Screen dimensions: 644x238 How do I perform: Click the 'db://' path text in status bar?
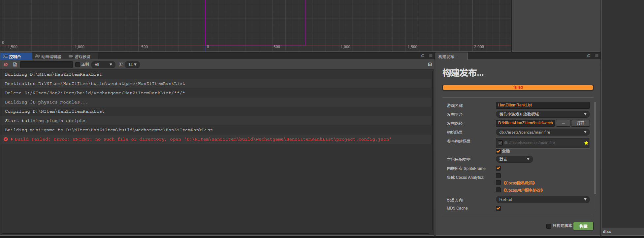[607, 232]
